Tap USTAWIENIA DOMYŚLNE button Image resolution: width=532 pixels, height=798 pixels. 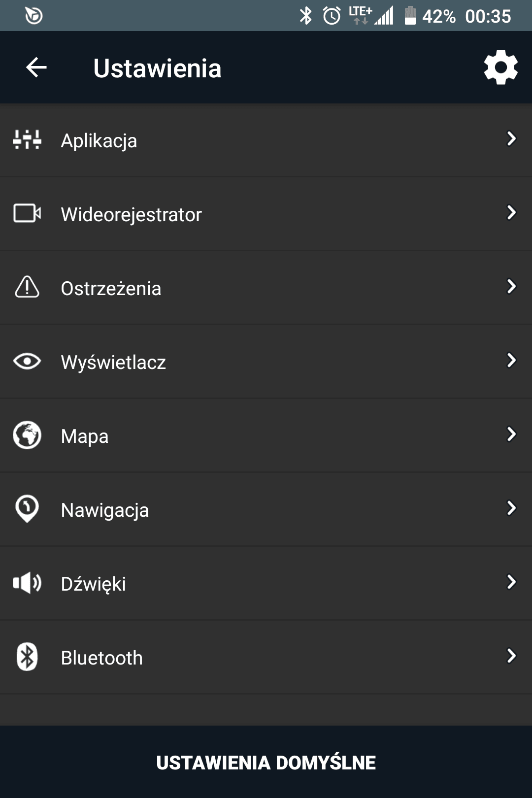coord(266,762)
